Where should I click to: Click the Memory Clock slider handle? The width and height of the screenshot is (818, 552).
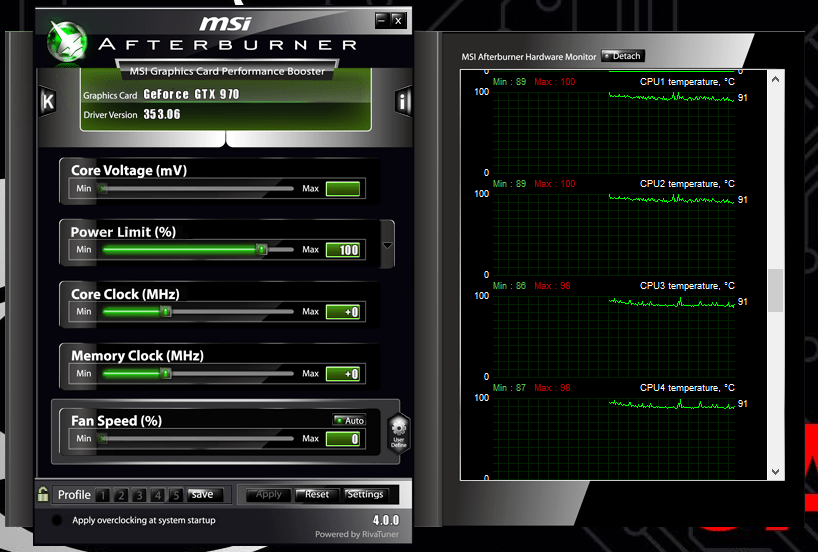pyautogui.click(x=165, y=374)
